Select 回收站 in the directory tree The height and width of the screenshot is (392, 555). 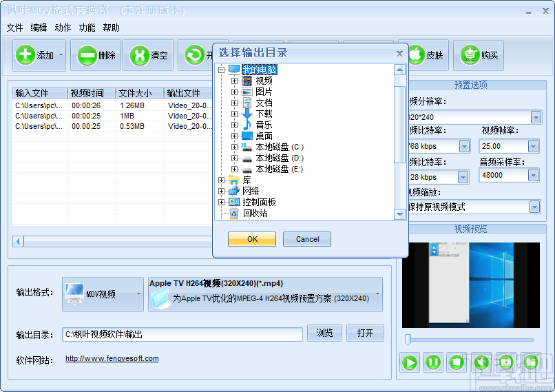(255, 213)
